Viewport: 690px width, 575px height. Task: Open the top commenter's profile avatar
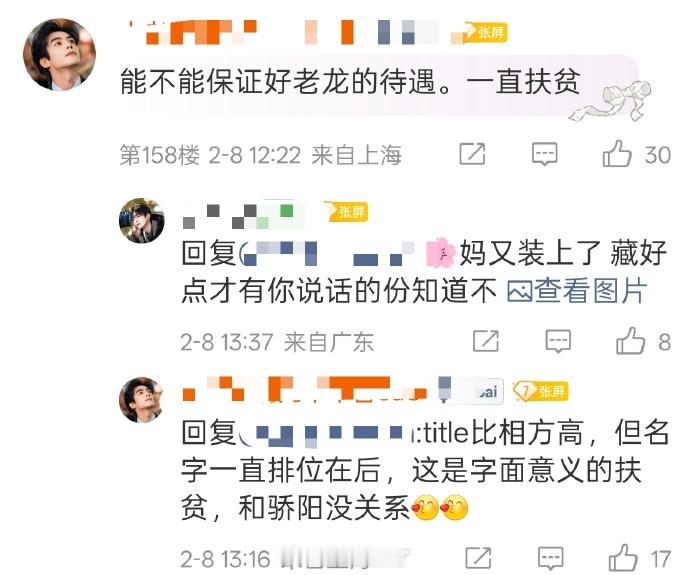tap(59, 55)
